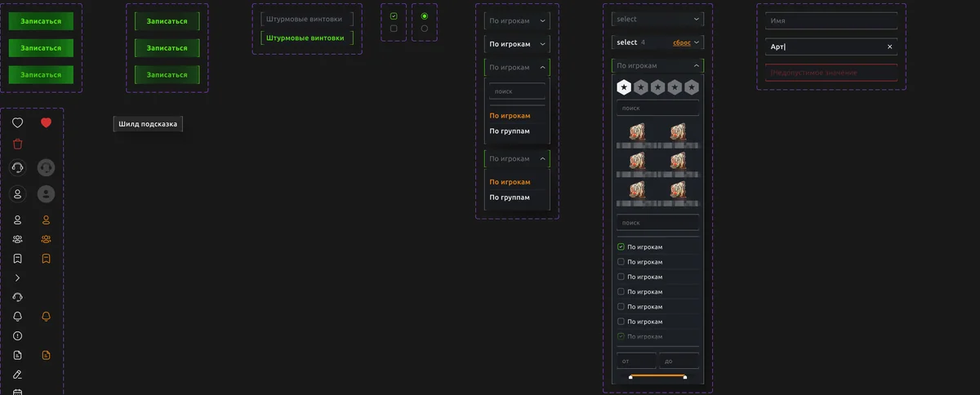The image size is (980, 395).
Task: Click the 'от' range input field
Action: (x=636, y=361)
